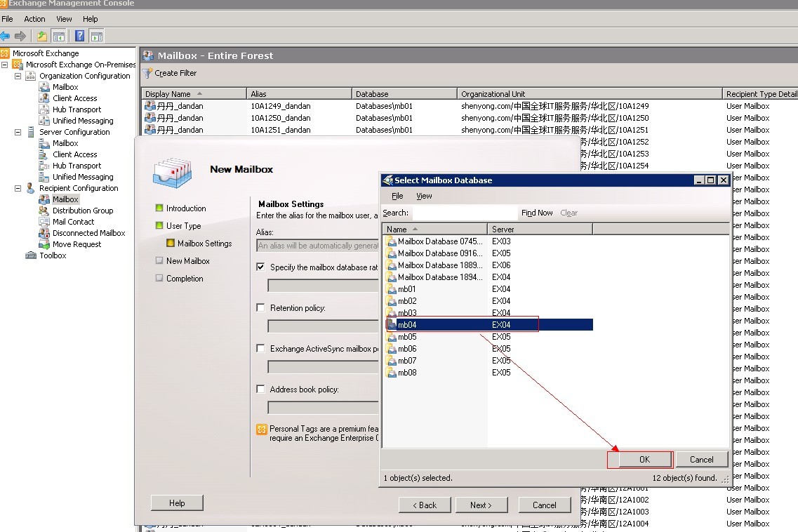Click the Back arrow toolbar icon

(x=5, y=36)
